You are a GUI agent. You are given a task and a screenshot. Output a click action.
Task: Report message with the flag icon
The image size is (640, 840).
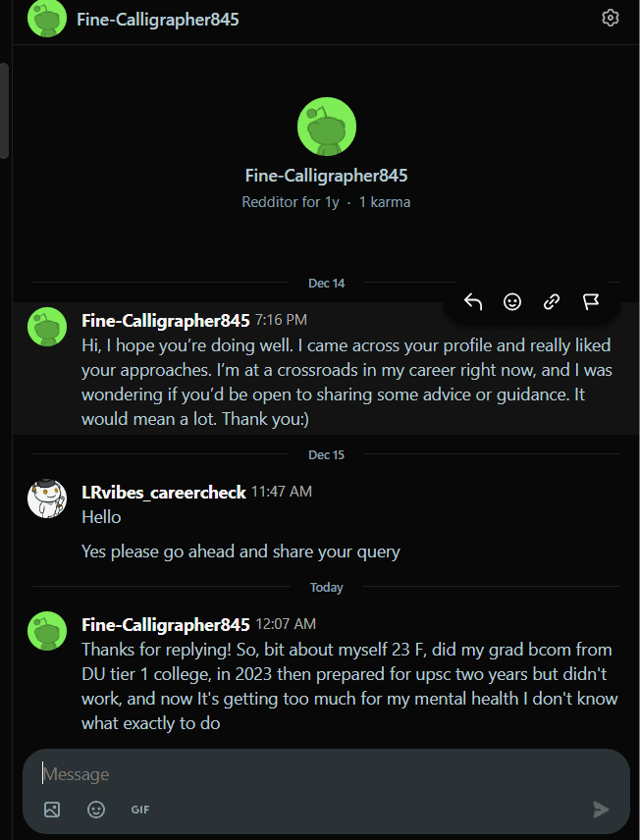[591, 302]
